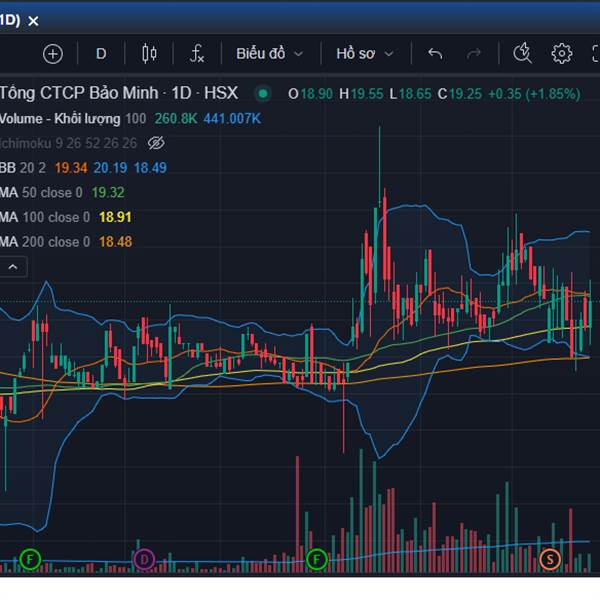
Task: Expand the Hồ sơ dropdown
Action: [365, 54]
